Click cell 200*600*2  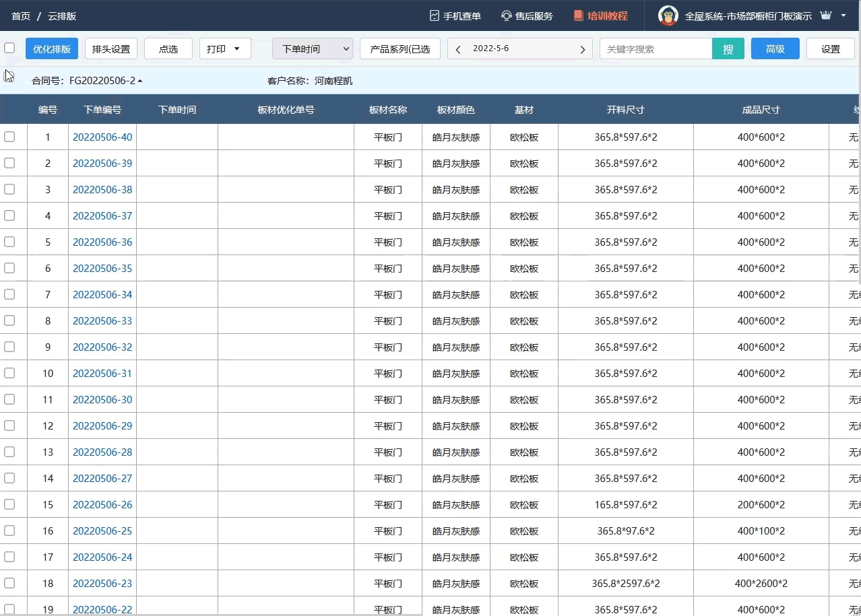coord(761,504)
